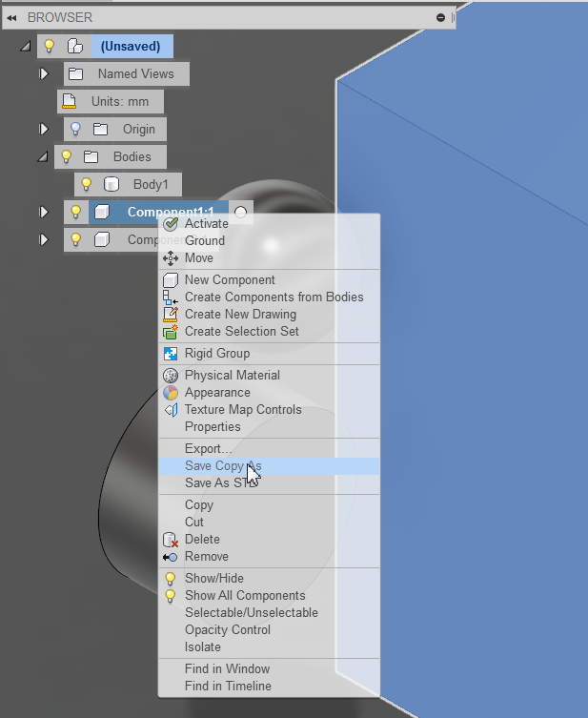Toggle Component1:1 visibility light bulb
Screen dimensions: 588x718
[76, 212]
